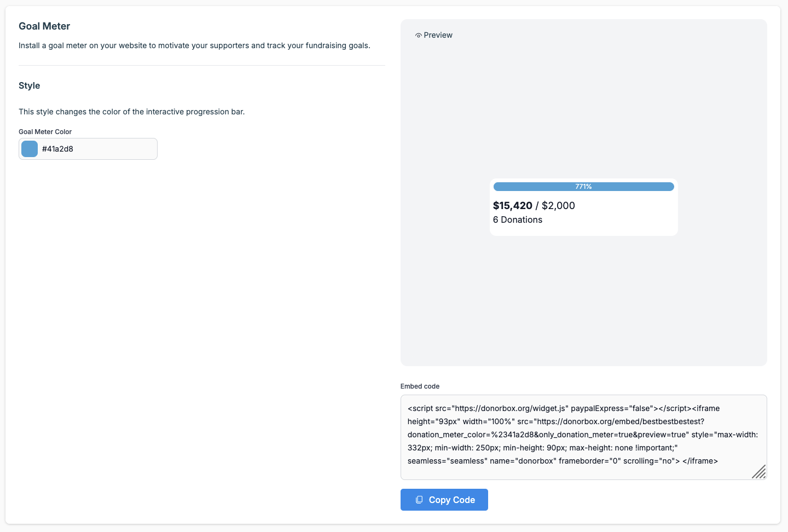The height and width of the screenshot is (532, 788).
Task: Click the $15,420 raised amount
Action: [512, 206]
